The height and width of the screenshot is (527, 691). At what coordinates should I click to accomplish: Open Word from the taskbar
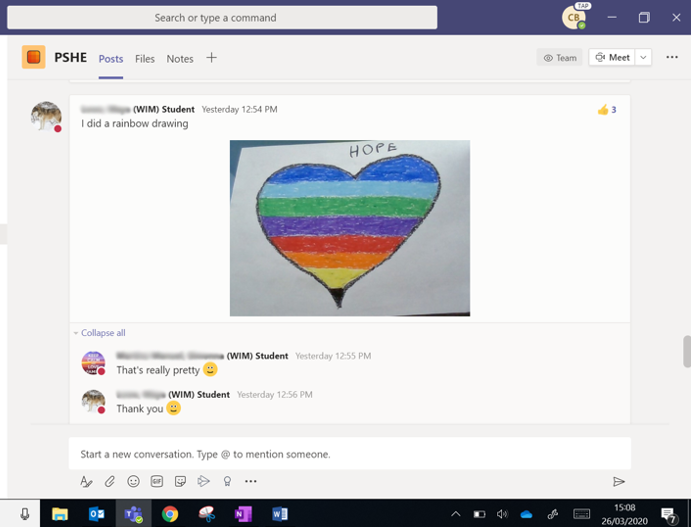click(279, 514)
